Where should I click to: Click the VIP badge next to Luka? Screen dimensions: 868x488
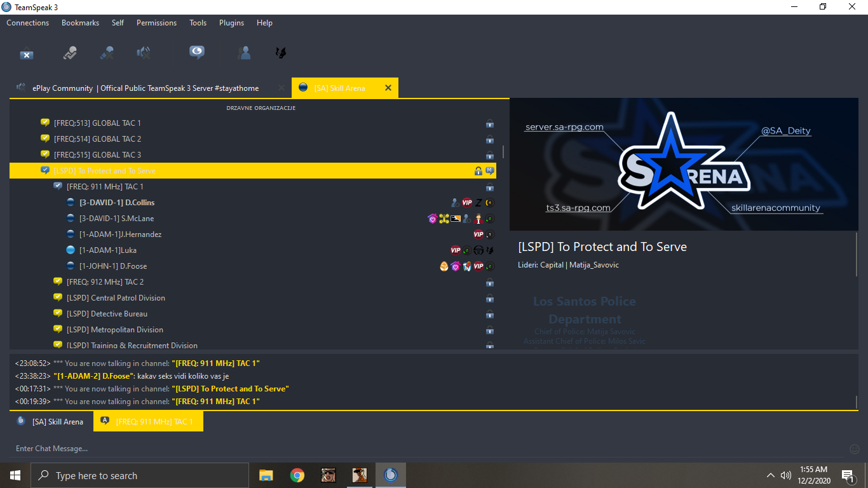click(456, 250)
